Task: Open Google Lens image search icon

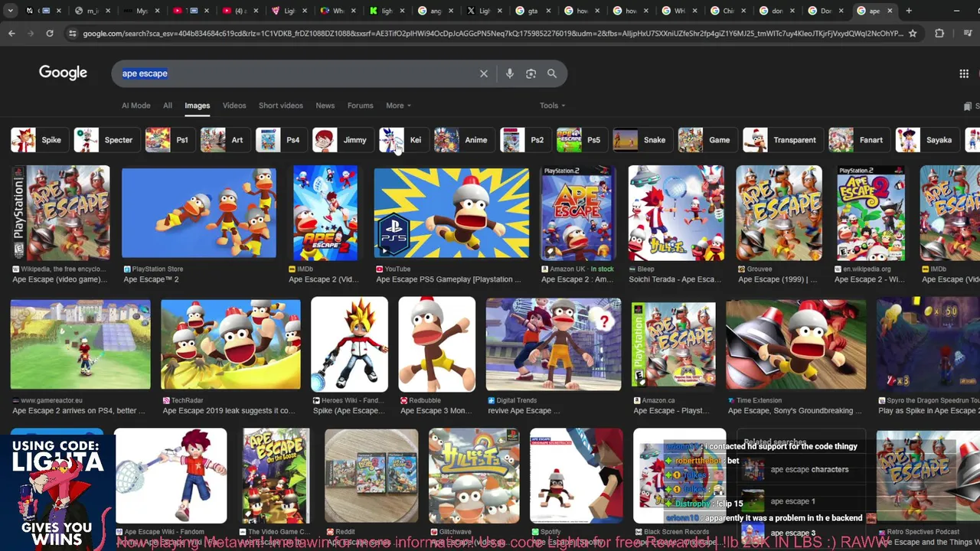Action: pyautogui.click(x=531, y=73)
